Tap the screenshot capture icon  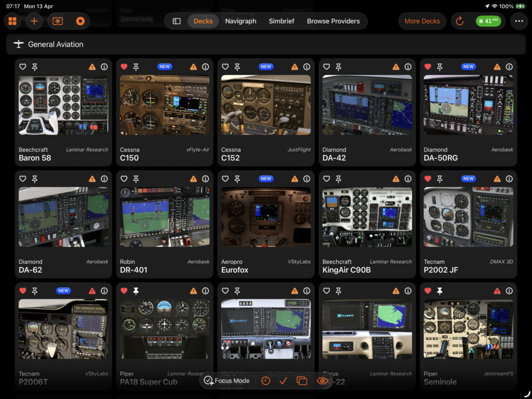(x=58, y=21)
